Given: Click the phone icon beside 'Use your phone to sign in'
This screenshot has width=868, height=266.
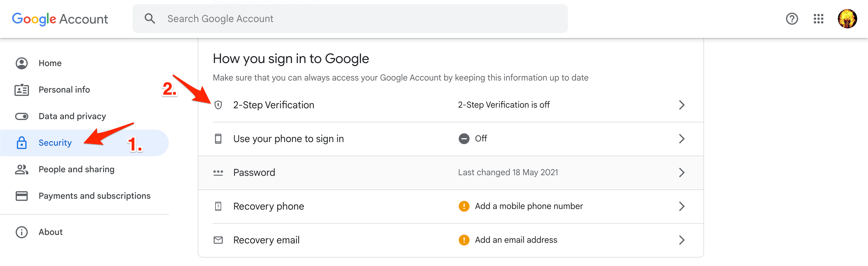Looking at the screenshot, I should click(x=218, y=138).
